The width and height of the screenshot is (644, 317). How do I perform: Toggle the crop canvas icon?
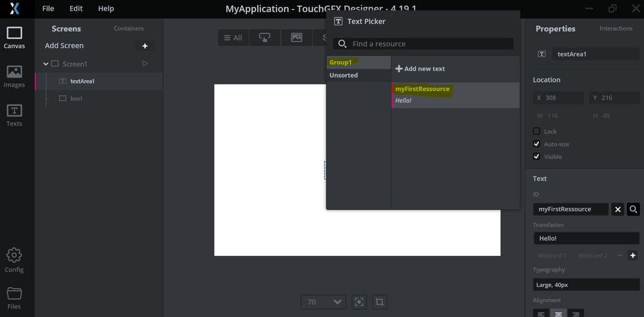coord(380,302)
